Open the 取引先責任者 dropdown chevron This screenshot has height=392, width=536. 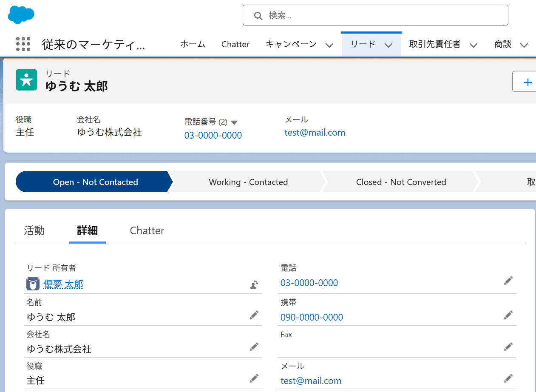point(473,45)
